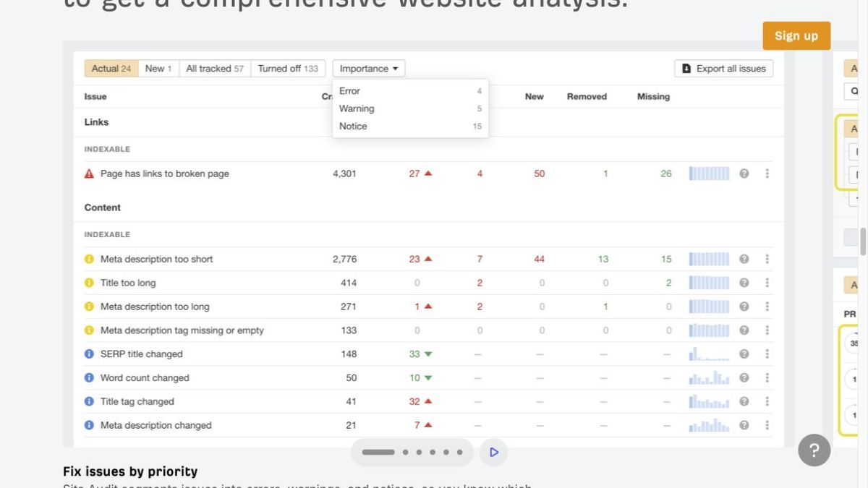This screenshot has height=488, width=868.
Task: Open kebab menu for Meta description changed
Action: (x=767, y=425)
